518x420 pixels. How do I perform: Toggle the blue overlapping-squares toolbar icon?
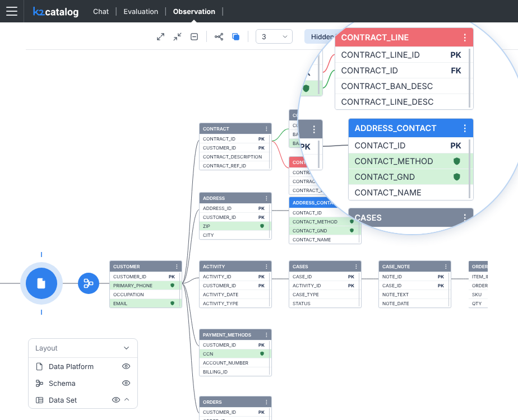click(235, 36)
